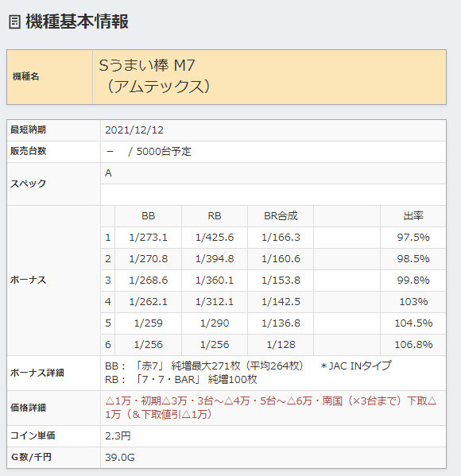
Task: Select BR合成 value 1/160.6
Action: (281, 259)
